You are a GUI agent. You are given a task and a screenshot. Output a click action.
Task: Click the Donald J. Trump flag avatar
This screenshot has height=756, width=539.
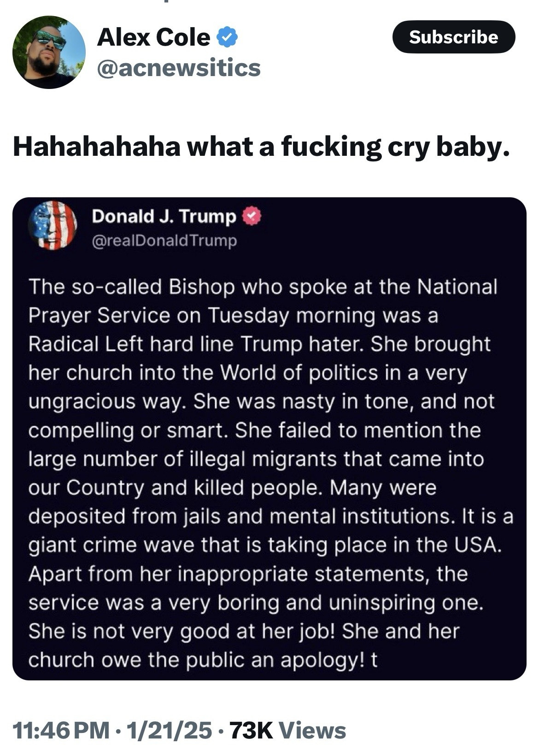click(x=52, y=226)
